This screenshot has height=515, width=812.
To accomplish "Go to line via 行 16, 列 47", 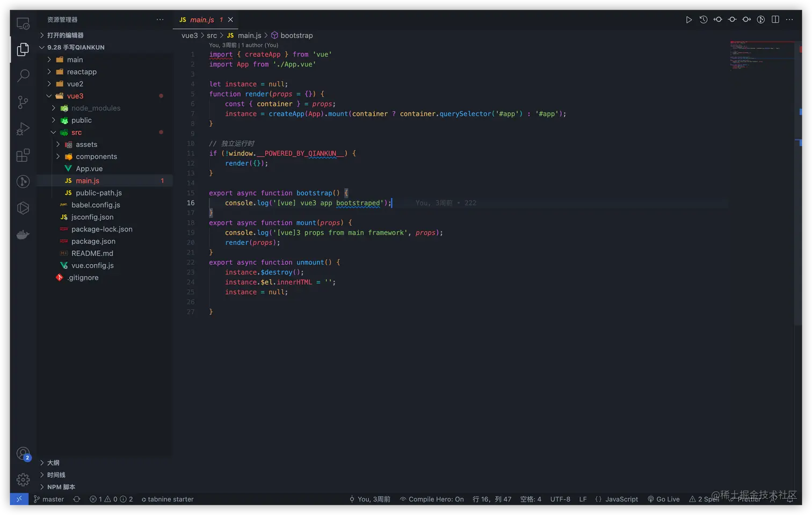I will 492,499.
